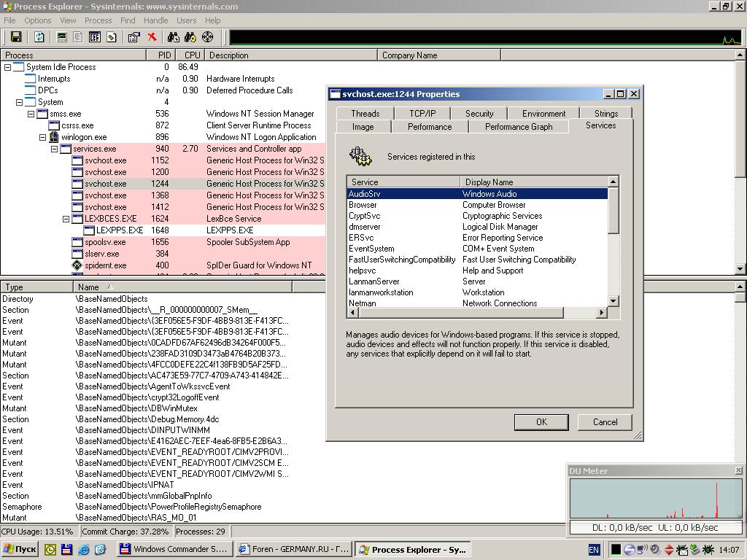747x560 pixels.
Task: Click the red X Kill Process icon
Action: (152, 37)
